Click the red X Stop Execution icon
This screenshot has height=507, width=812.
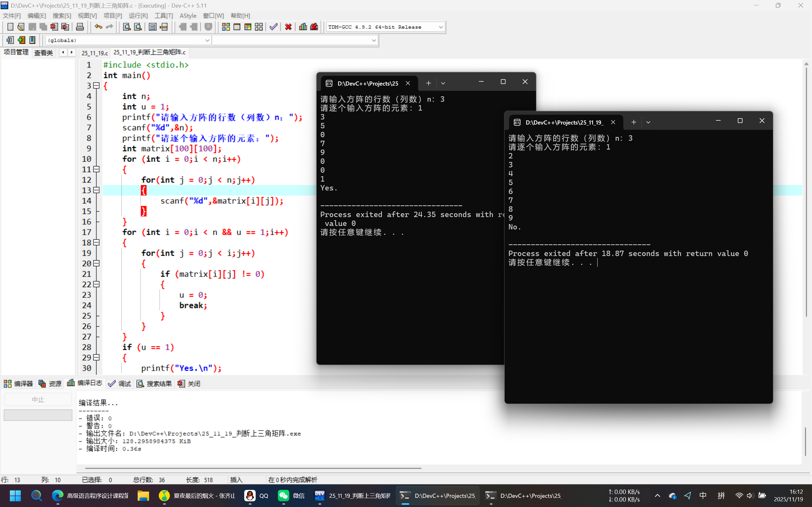(288, 27)
